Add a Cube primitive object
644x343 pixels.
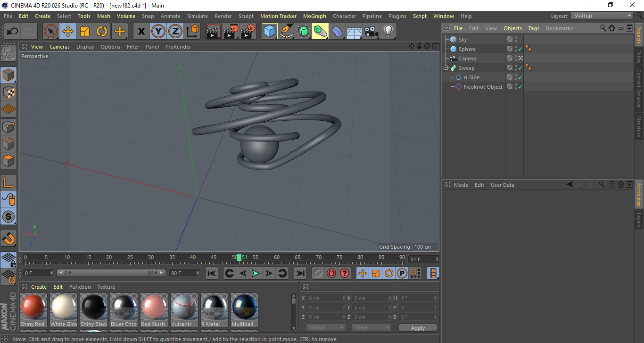pyautogui.click(x=270, y=32)
